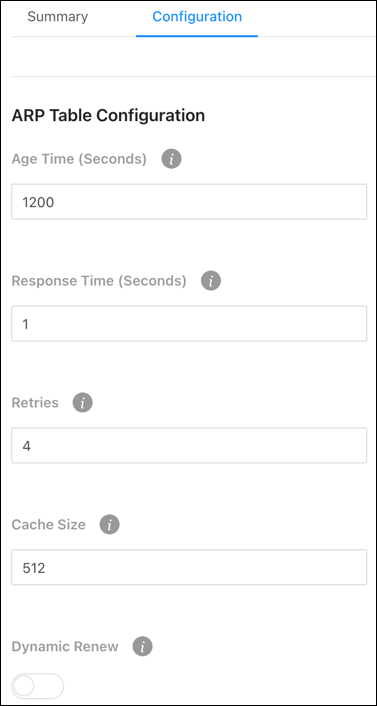Click the Dynamic Renew label text
Viewport: 377px width, 706px height.
(65, 647)
